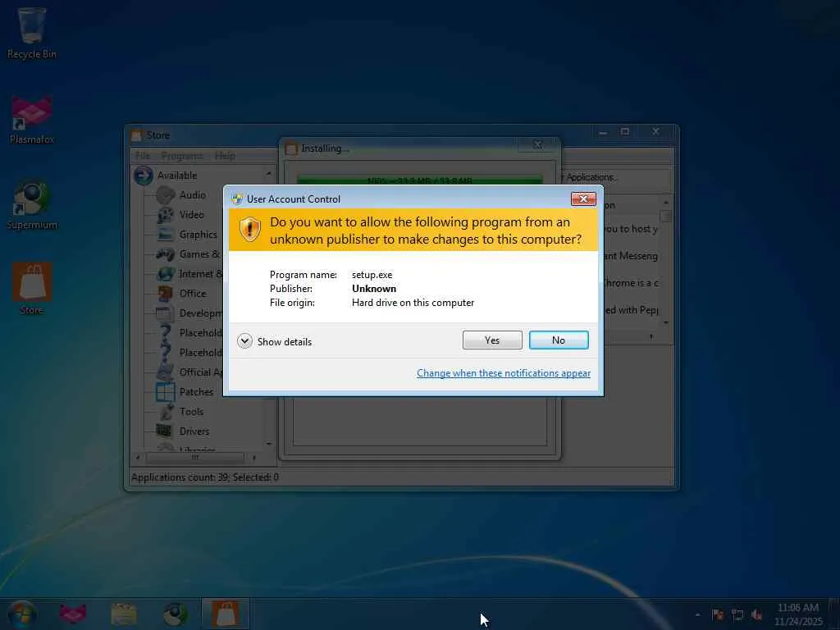Select Plasmafox desktop shortcut
This screenshot has height=630, width=840.
click(x=32, y=120)
